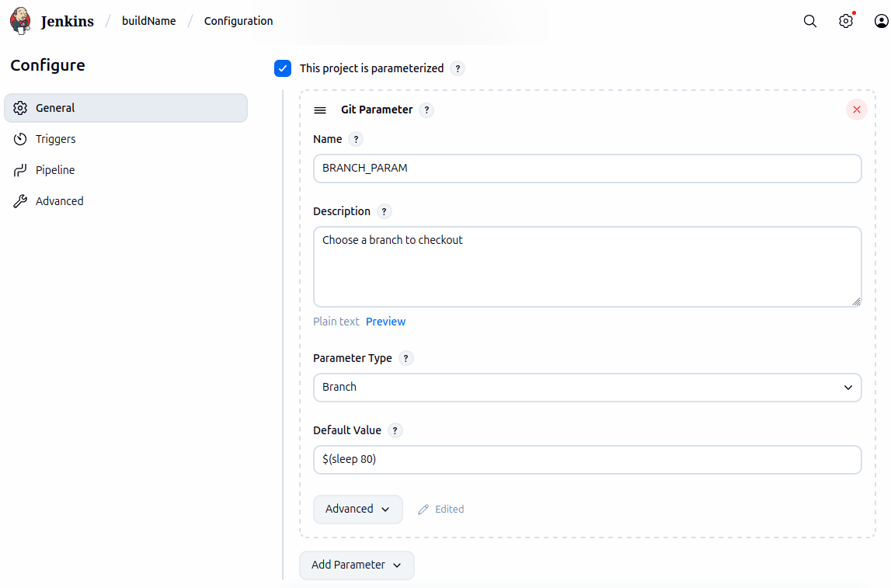Select Triggers in the sidebar
The width and height of the screenshot is (891, 588).
(x=54, y=139)
